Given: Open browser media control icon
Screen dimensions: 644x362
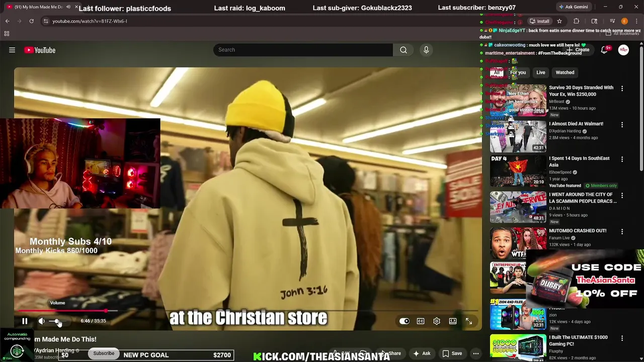Looking at the screenshot, I should click(612, 21).
